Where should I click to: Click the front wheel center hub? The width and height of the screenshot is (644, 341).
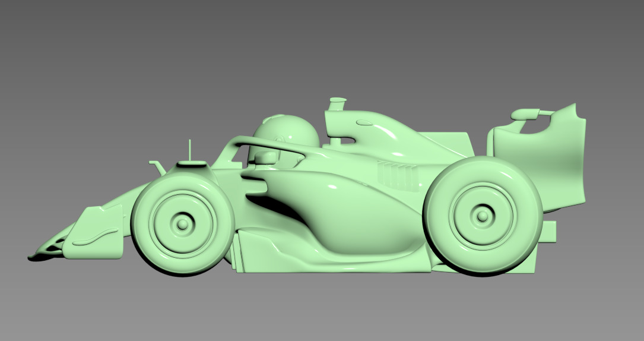point(182,225)
